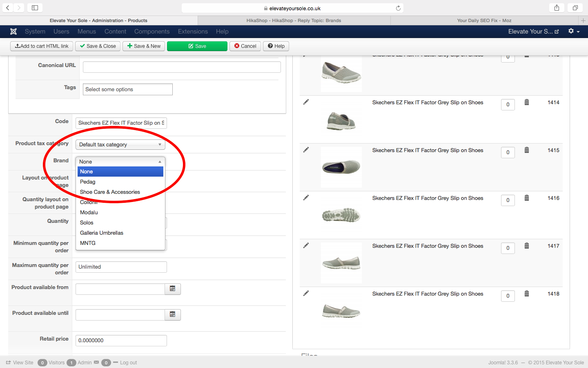This screenshot has width=588, height=368.
Task: Open the Users menu
Action: (61, 31)
